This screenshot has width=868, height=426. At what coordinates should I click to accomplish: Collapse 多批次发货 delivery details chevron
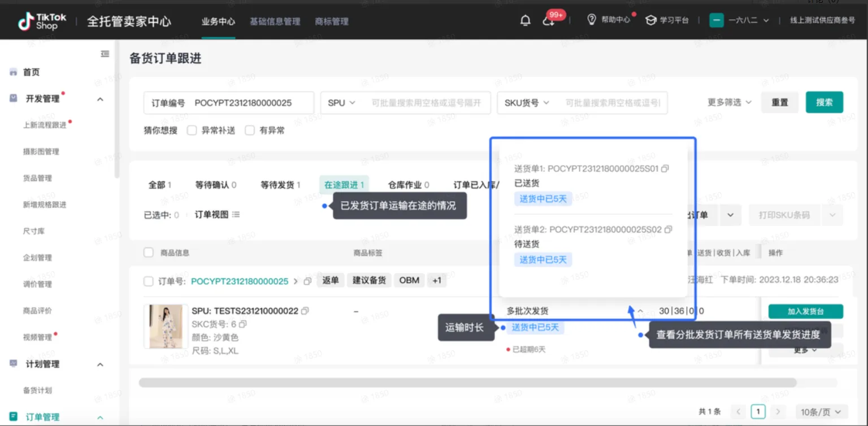tap(640, 311)
